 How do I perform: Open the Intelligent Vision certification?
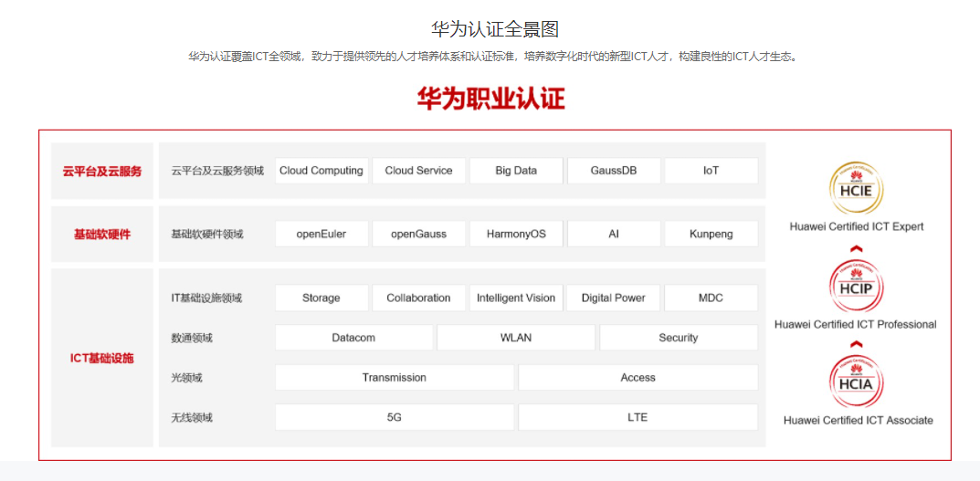click(516, 298)
